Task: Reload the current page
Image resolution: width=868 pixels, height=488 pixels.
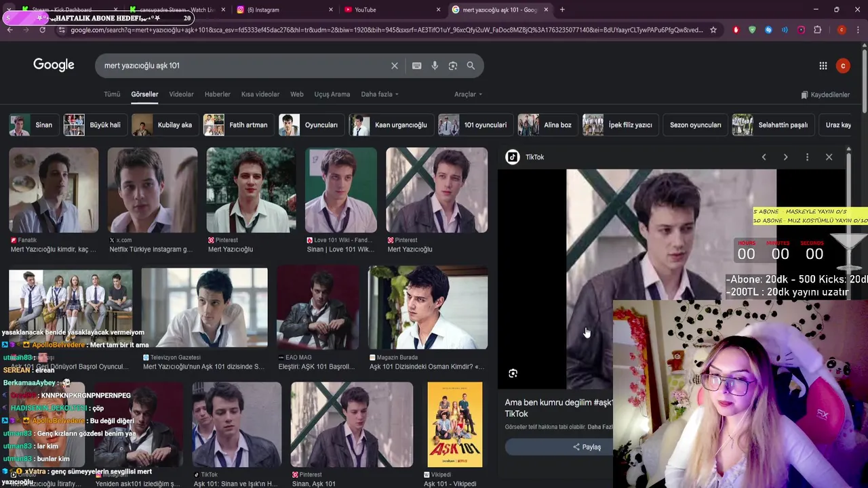Action: [x=42, y=30]
